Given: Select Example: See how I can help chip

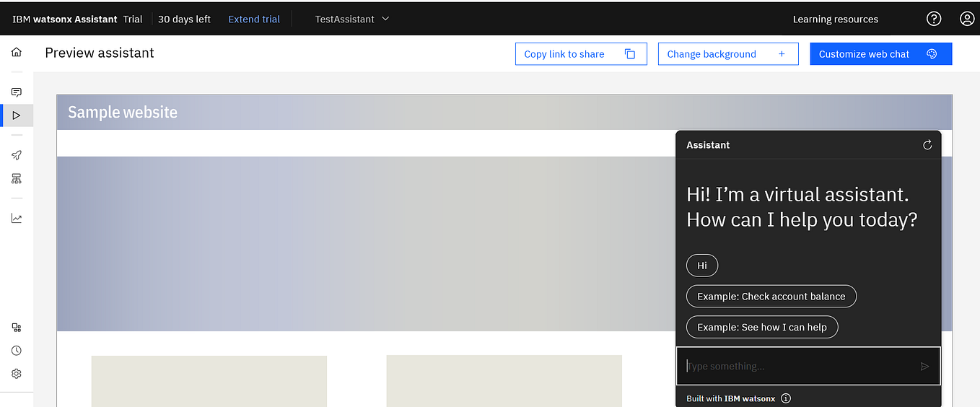Looking at the screenshot, I should (762, 327).
